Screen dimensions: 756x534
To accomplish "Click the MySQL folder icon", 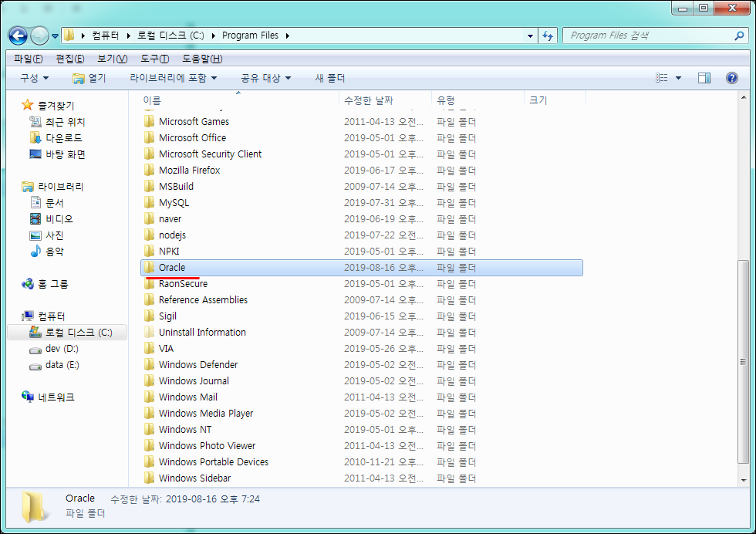I will click(x=150, y=202).
